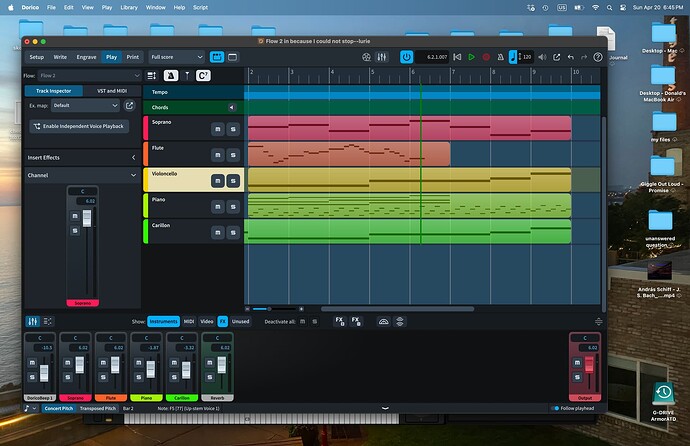Image resolution: width=690 pixels, height=446 pixels.
Task: Open the mixer window icon
Action: click(382, 57)
